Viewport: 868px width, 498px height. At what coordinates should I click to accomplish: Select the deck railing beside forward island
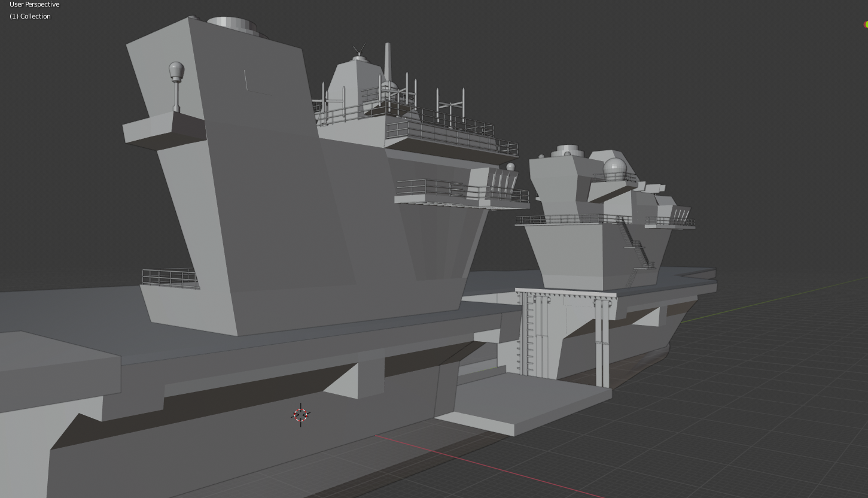(x=170, y=278)
